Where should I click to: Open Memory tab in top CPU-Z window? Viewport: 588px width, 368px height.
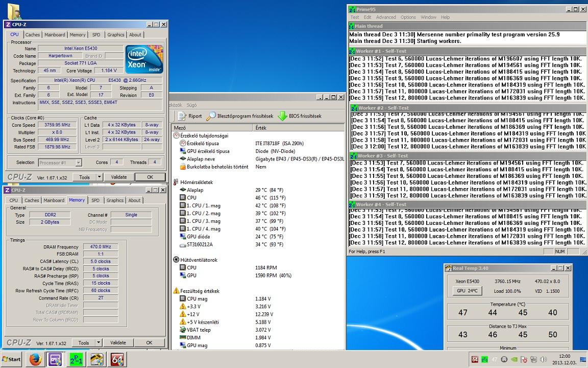pyautogui.click(x=78, y=35)
